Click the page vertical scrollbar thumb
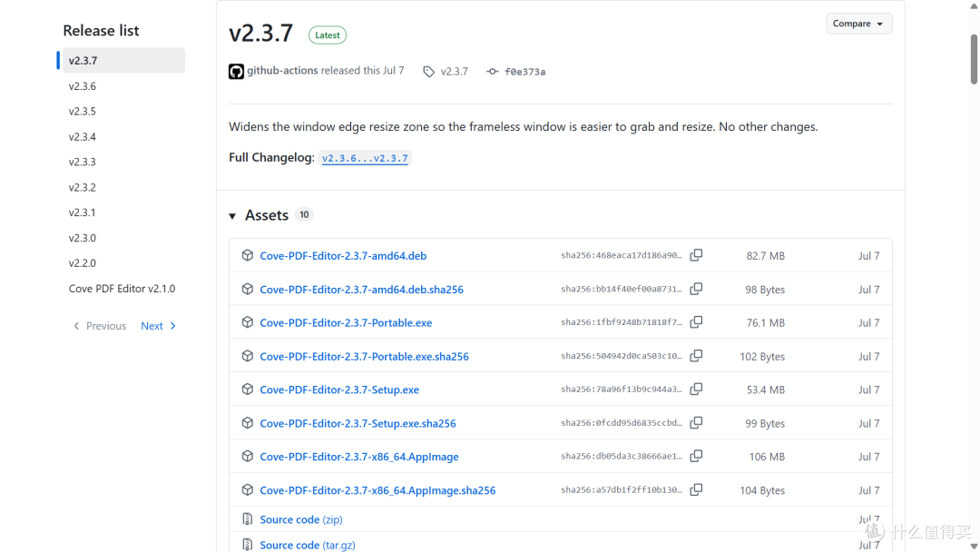 click(974, 59)
